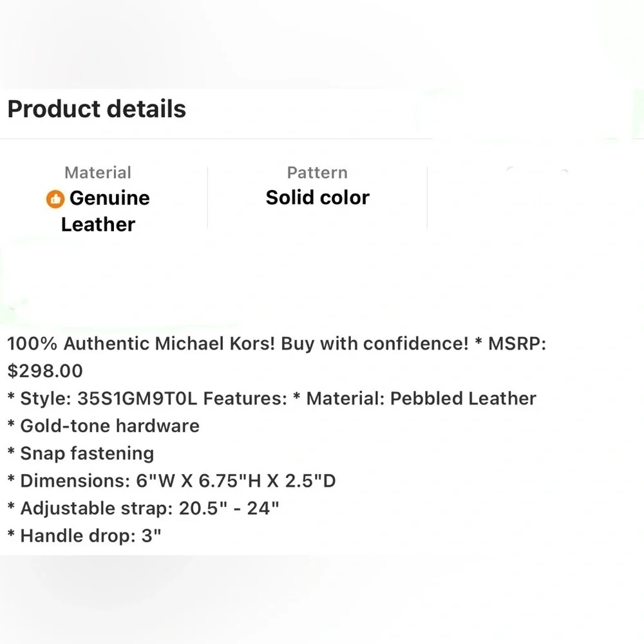Viewport: 644px width, 644px height.
Task: Click the orange thumbs-up badge icon
Action: coord(55,199)
